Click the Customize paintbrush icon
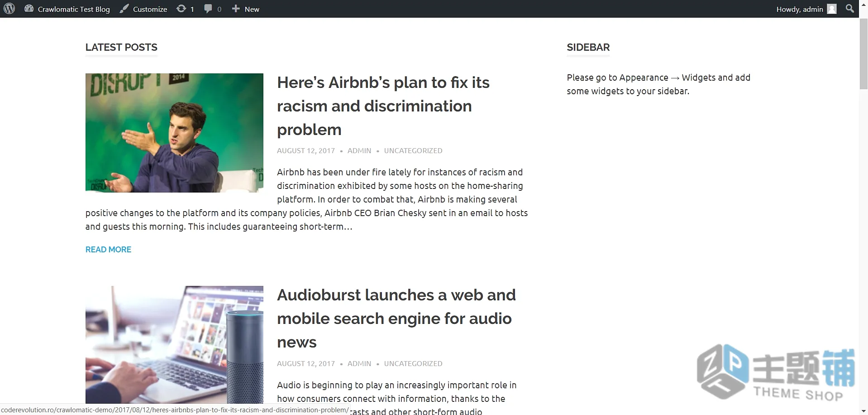The height and width of the screenshot is (415, 868). pos(124,9)
